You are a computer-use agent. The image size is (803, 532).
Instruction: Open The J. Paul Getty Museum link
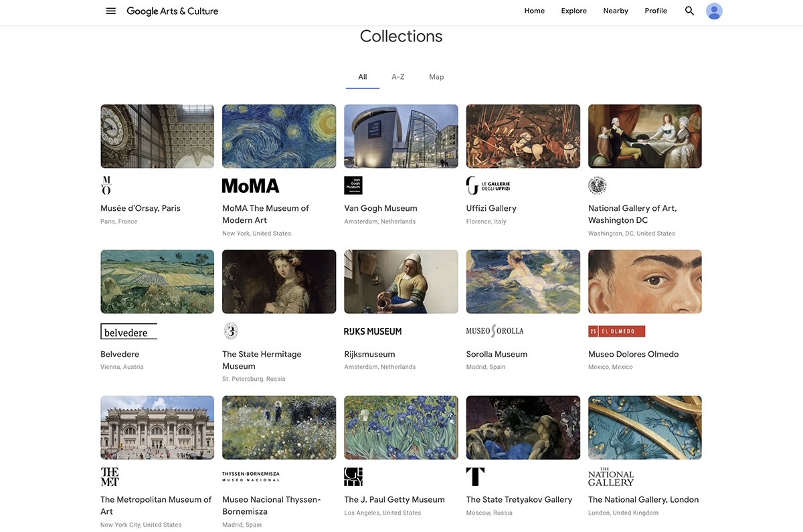[x=394, y=499]
